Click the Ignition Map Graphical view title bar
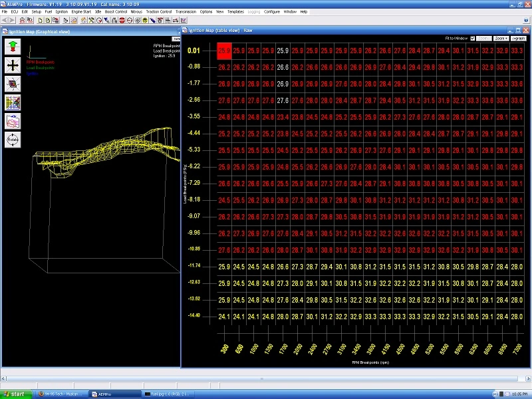The image size is (532, 399). point(91,31)
